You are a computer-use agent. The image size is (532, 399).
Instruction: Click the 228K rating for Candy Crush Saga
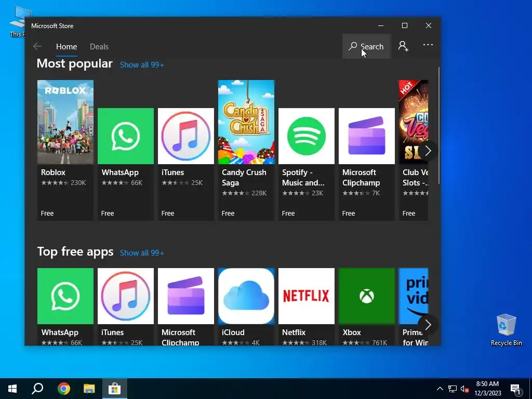tap(259, 193)
